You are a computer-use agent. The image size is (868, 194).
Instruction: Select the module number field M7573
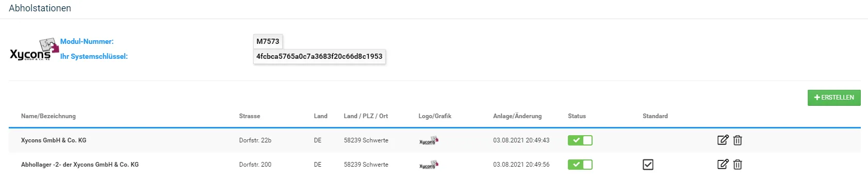[268, 41]
